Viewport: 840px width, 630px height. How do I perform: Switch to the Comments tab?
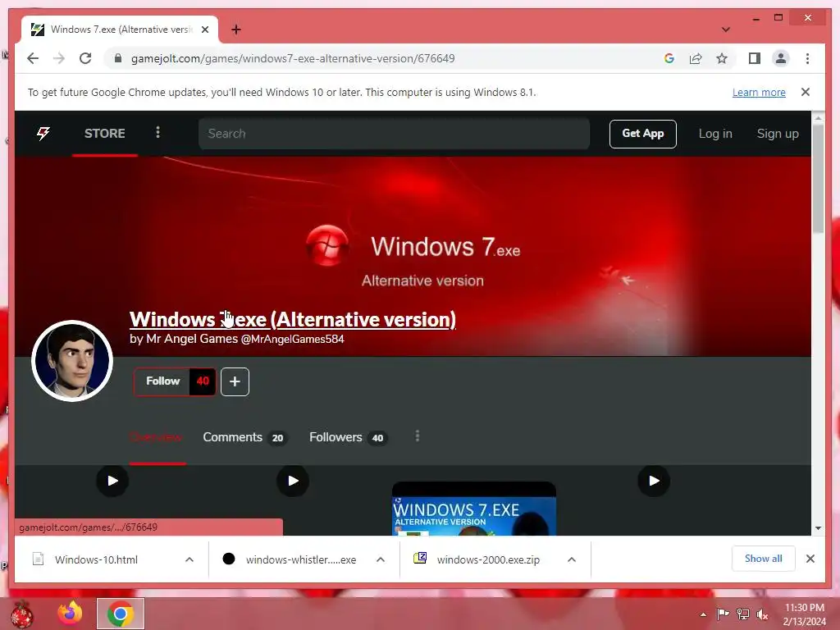click(x=244, y=437)
